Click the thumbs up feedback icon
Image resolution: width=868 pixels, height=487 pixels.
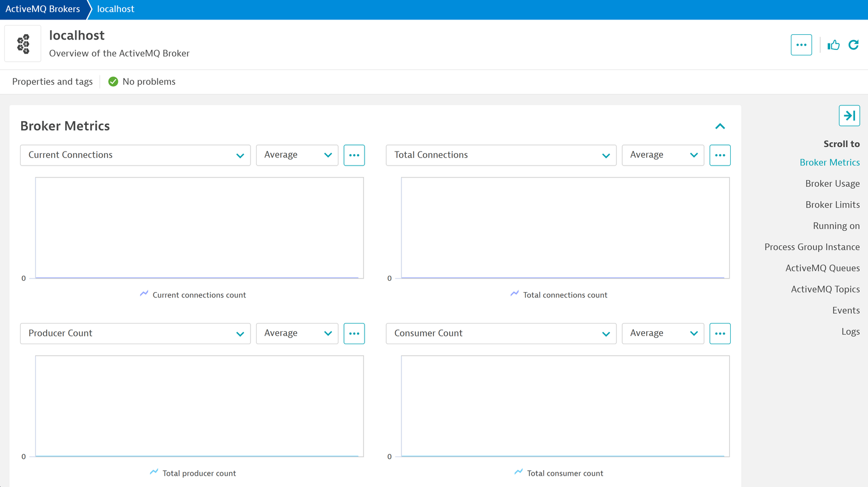point(833,45)
